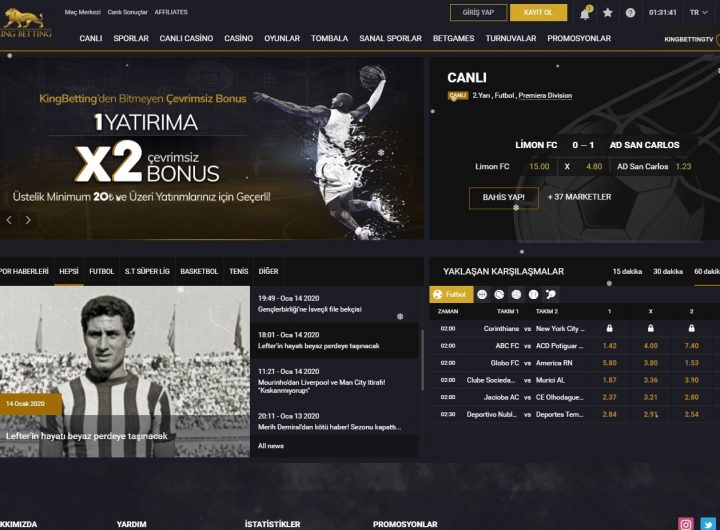
Task: Open the Instagram social icon
Action: 686,524
